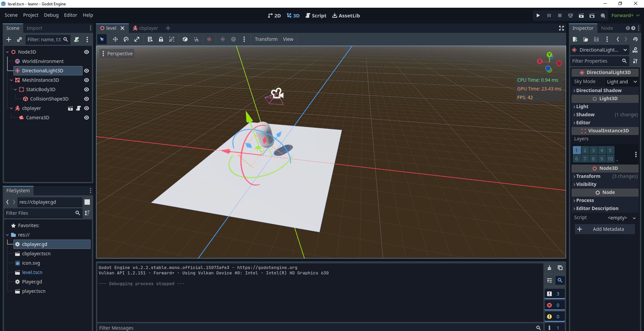
Task: Switch to the cbplayer scene tab
Action: pos(146,28)
